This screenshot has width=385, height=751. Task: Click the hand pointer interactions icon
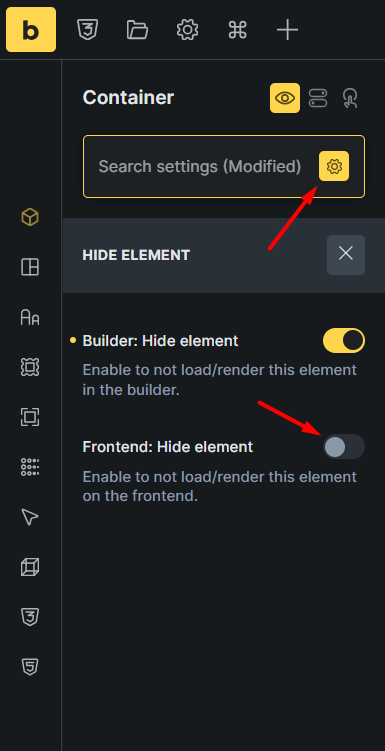pos(350,98)
